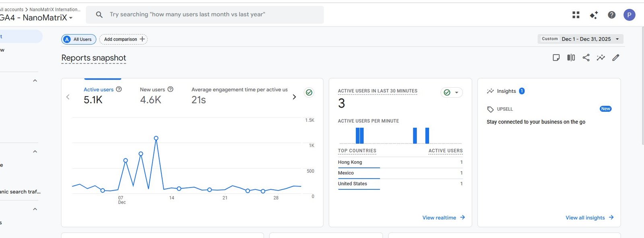
Task: Open the realtime card check status dropdown
Action: pos(452,92)
